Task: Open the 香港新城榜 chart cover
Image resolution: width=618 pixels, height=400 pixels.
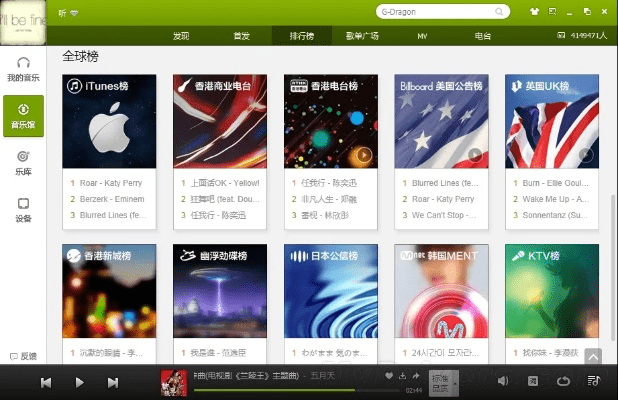Action: pyautogui.click(x=109, y=291)
